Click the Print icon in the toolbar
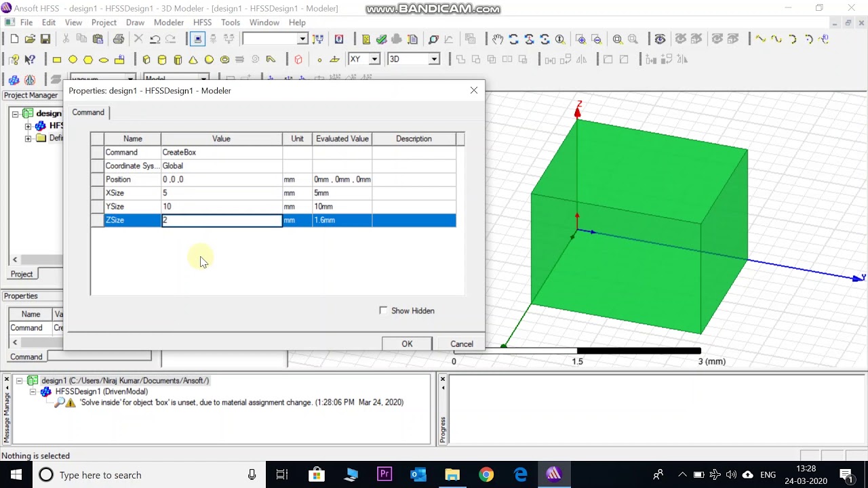 (x=119, y=39)
